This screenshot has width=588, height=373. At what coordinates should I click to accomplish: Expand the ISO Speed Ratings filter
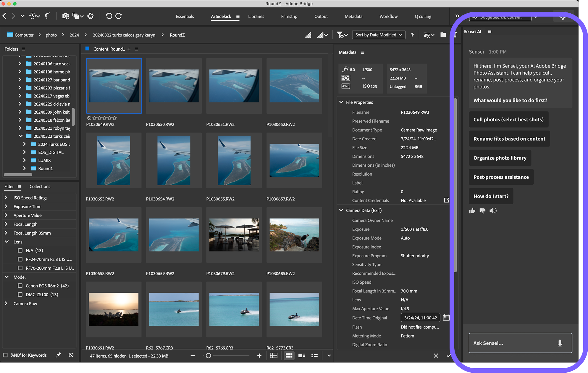pos(6,198)
